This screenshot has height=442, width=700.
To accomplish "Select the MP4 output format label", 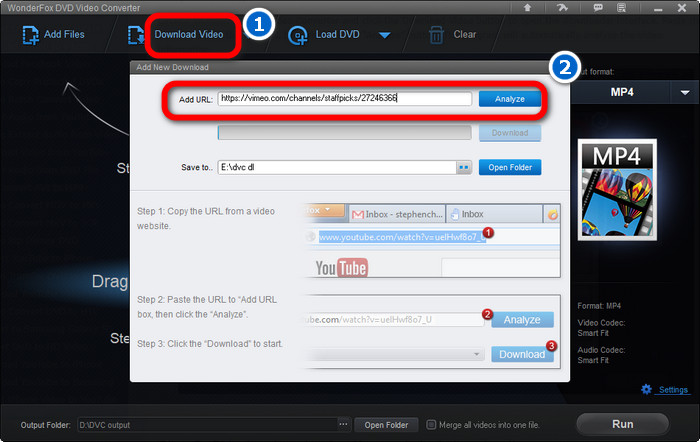I will pos(622,92).
